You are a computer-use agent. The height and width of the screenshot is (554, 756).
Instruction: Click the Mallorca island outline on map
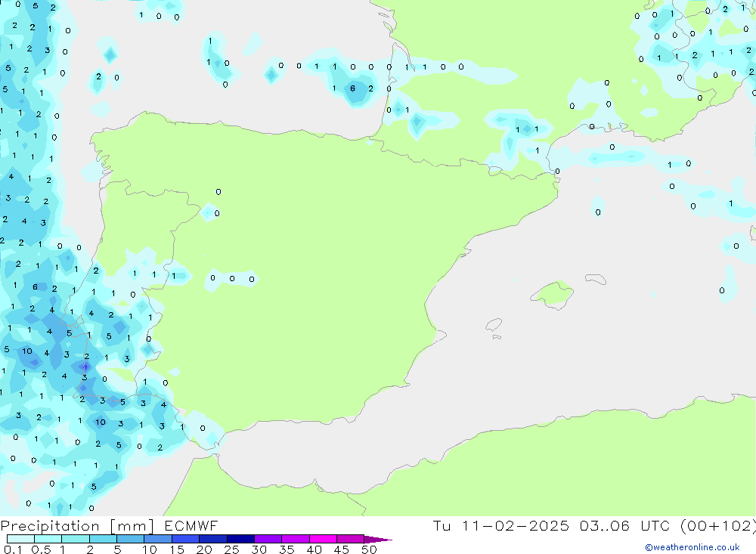[x=553, y=294]
